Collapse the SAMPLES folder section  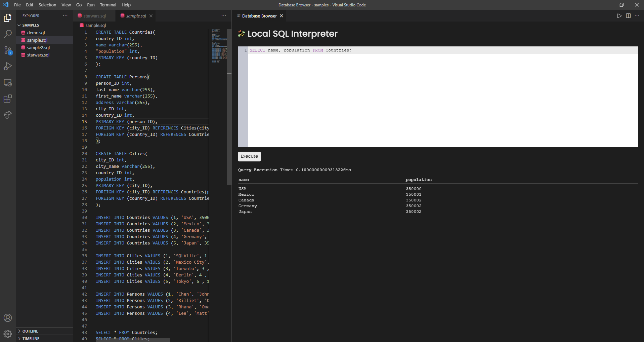point(30,25)
